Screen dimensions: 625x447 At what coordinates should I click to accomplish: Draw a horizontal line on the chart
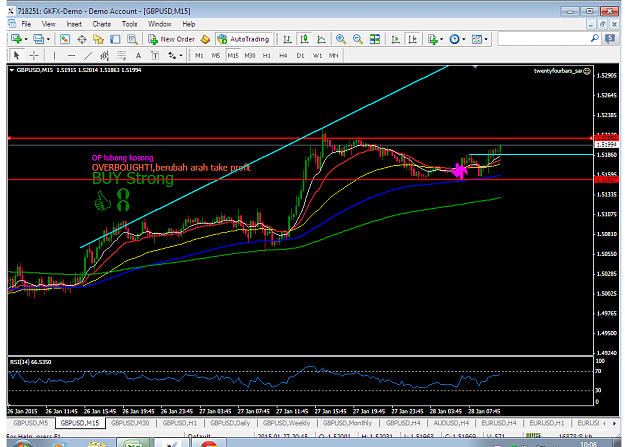[x=71, y=56]
